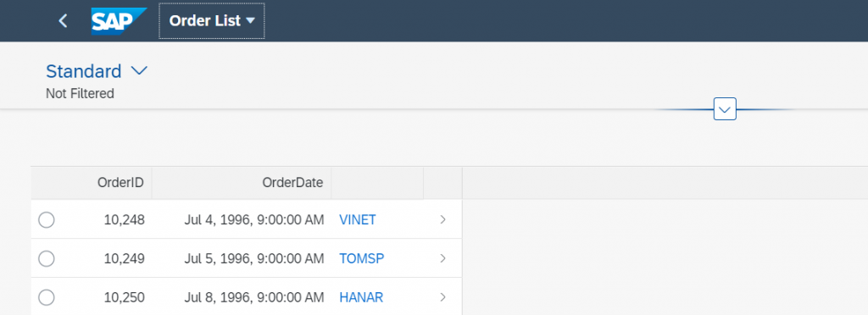Image resolution: width=868 pixels, height=315 pixels.
Task: Navigate into the TOMSP row arrow
Action: pyautogui.click(x=442, y=258)
